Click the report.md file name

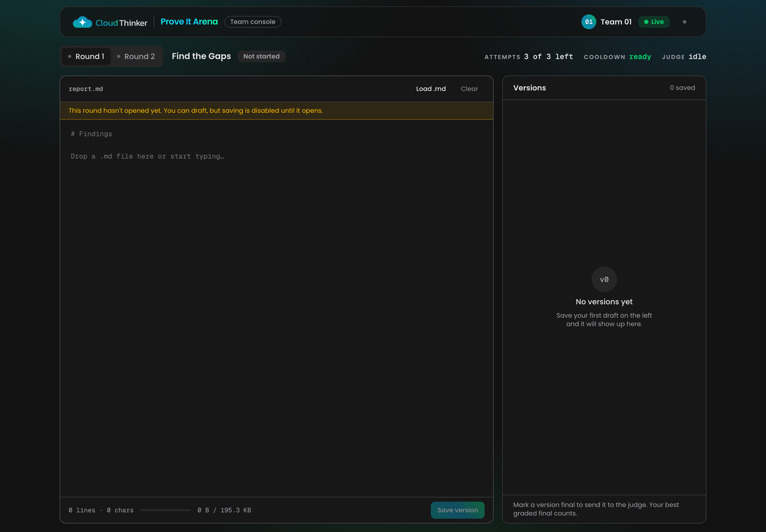86,89
